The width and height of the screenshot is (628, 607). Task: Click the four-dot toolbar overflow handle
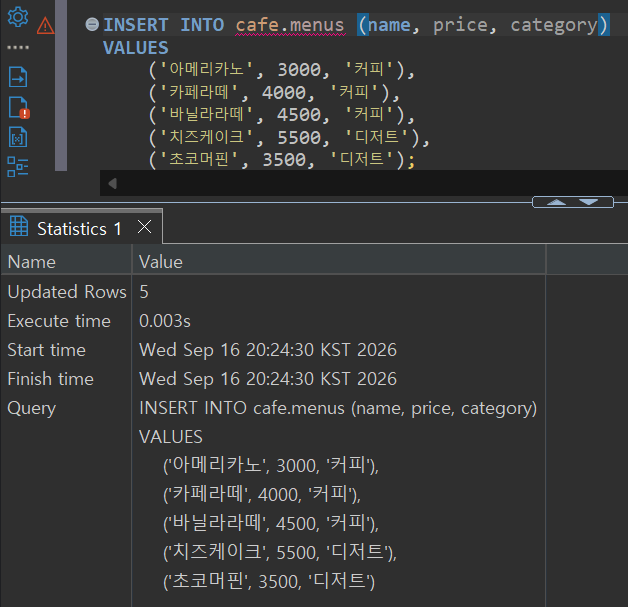coord(18,47)
